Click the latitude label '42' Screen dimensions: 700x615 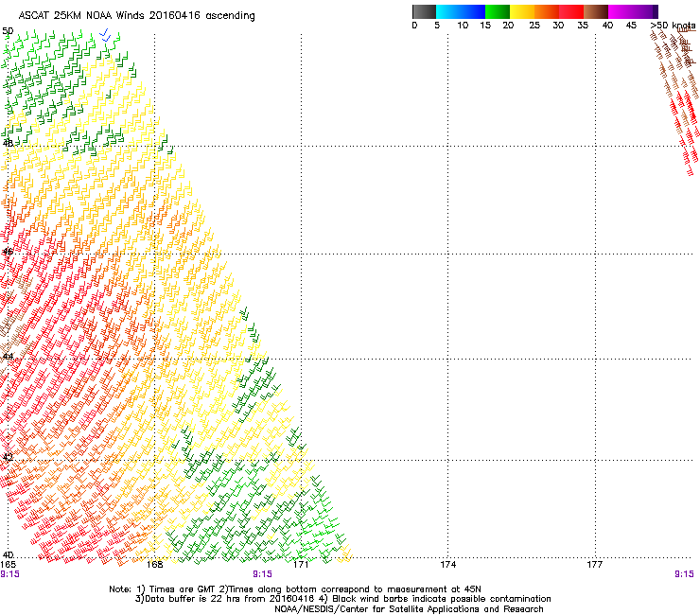[x=8, y=457]
